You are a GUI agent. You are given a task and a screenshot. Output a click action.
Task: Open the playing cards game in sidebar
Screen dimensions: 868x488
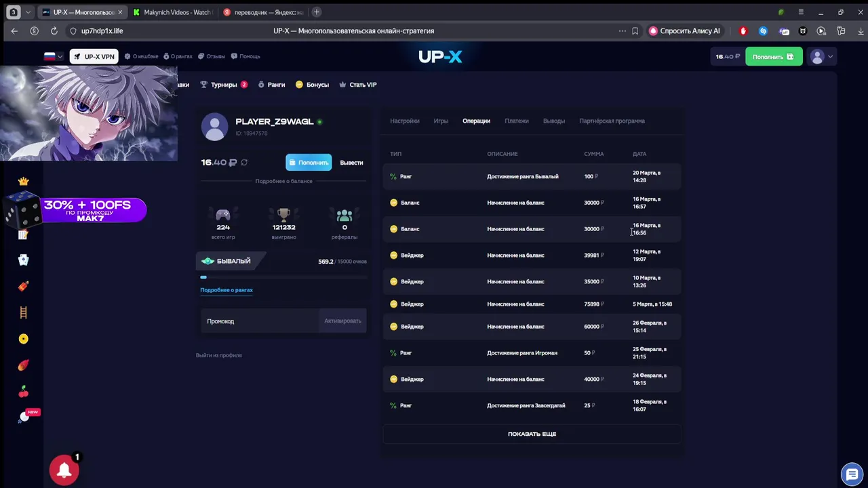click(x=24, y=260)
